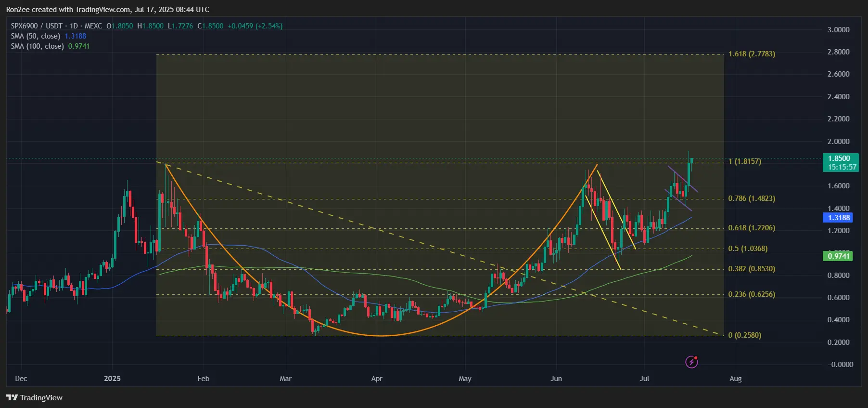
Task: Click the 2.8000 price scale value
Action: (839, 52)
